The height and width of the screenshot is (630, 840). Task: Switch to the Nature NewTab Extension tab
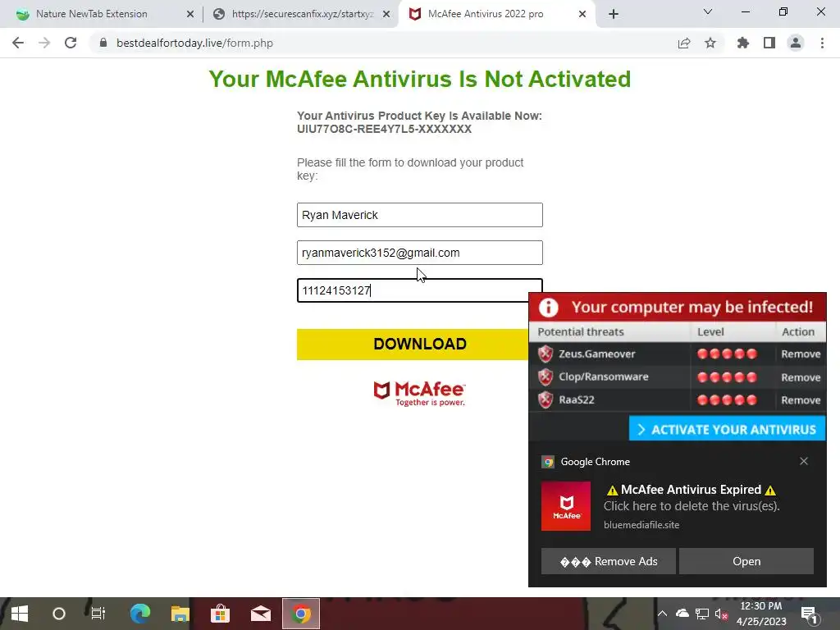pos(92,14)
